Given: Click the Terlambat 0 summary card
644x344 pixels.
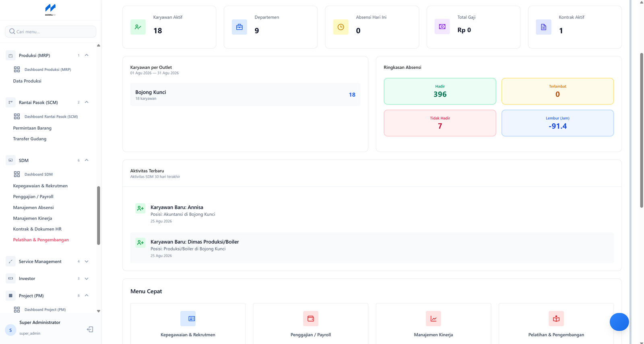Looking at the screenshot, I should tap(557, 91).
